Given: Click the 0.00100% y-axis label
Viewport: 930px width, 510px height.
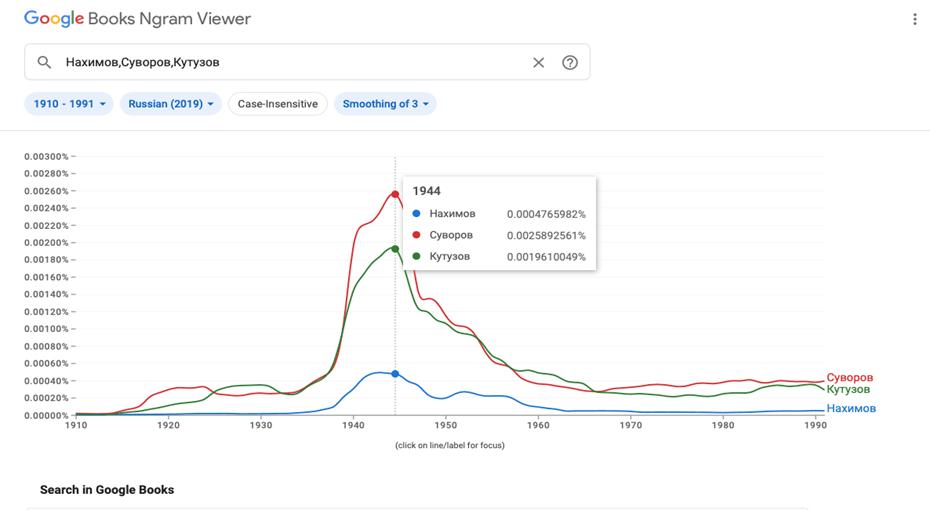Looking at the screenshot, I should click(x=46, y=329).
